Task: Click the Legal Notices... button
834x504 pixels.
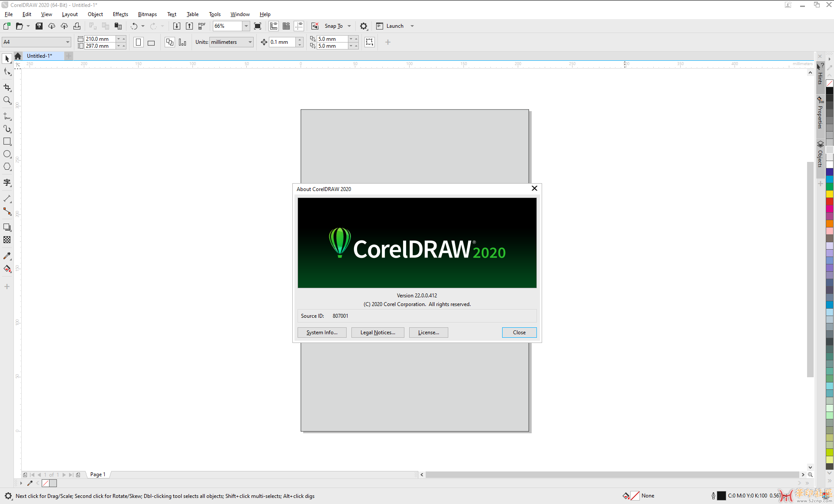Action: (377, 333)
